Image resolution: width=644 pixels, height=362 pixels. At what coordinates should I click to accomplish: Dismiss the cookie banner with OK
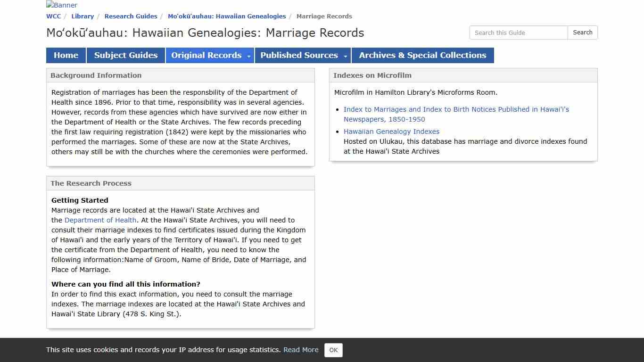coord(333,350)
